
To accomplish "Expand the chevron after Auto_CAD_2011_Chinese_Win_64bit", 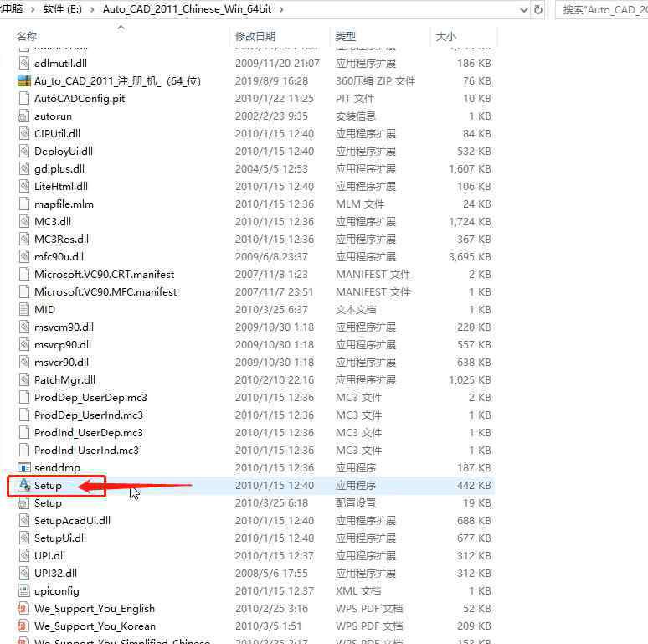I will click(281, 9).
